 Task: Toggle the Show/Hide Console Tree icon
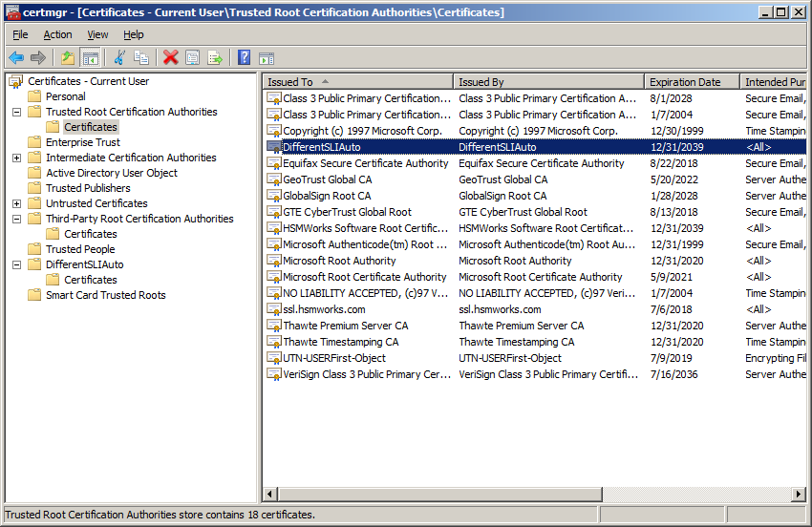(x=90, y=57)
